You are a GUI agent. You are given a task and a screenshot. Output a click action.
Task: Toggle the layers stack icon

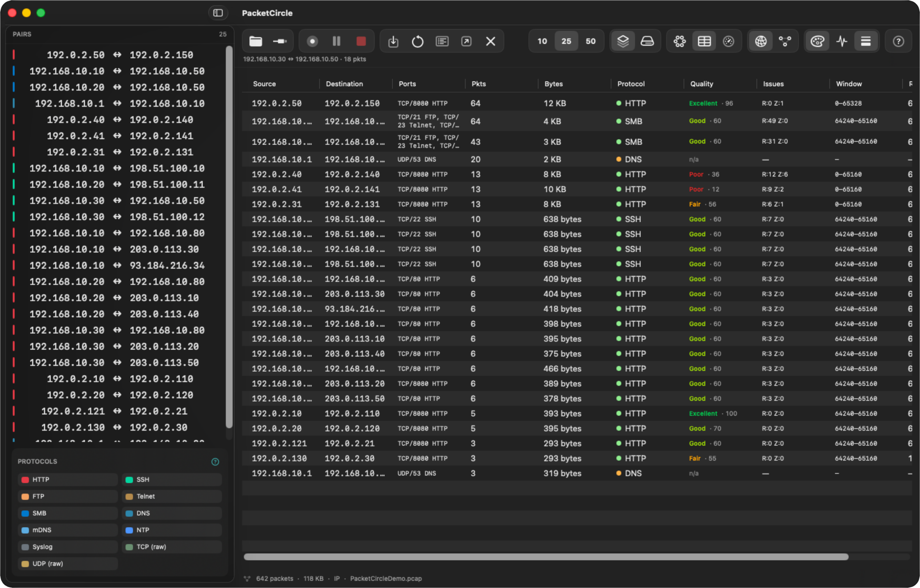623,41
